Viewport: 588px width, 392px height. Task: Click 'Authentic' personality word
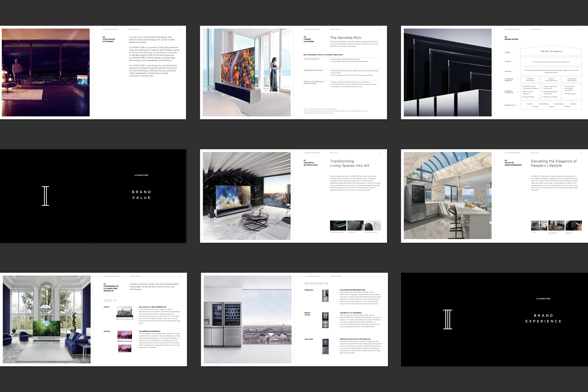point(573,104)
